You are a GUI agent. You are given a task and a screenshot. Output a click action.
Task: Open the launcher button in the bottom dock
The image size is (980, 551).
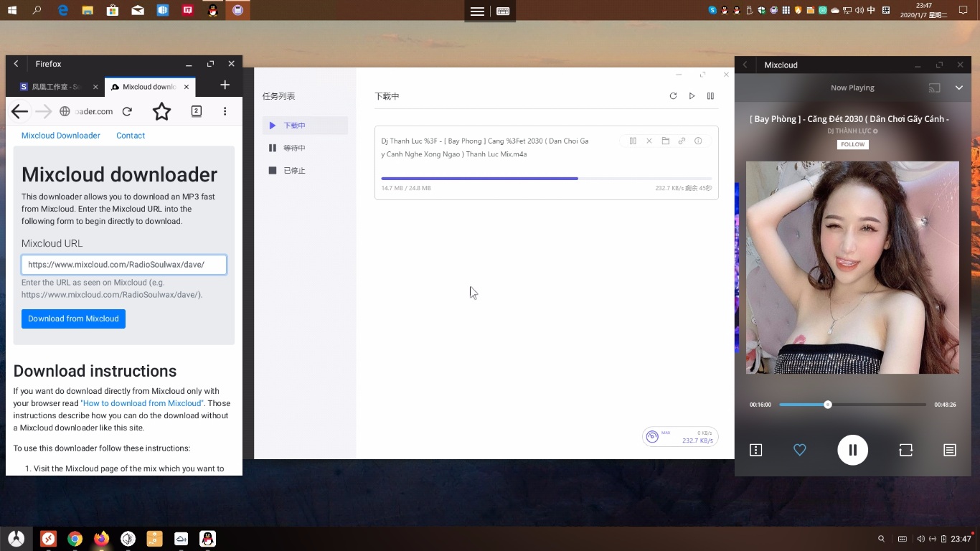click(16, 539)
